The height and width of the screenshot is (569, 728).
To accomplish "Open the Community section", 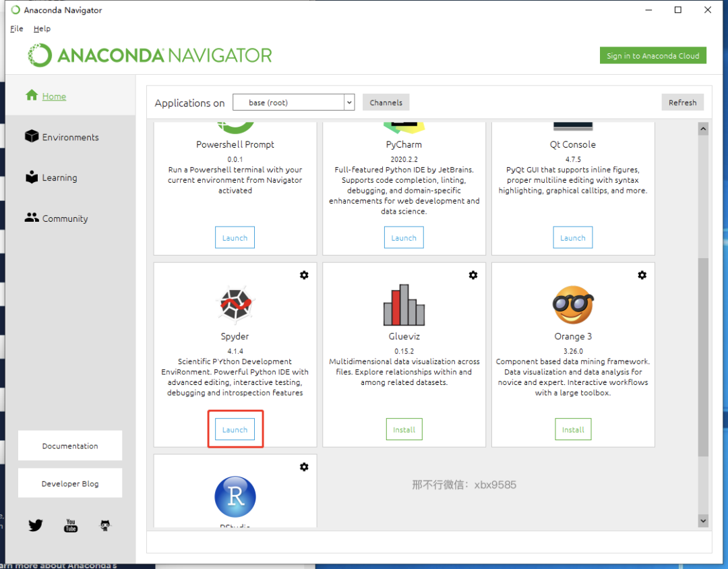I will point(65,218).
